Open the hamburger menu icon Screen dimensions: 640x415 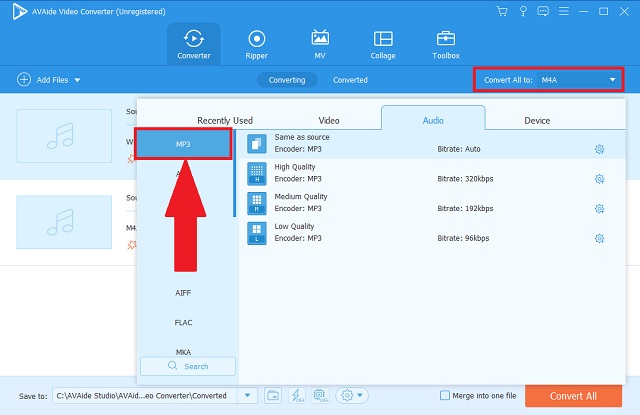point(564,11)
